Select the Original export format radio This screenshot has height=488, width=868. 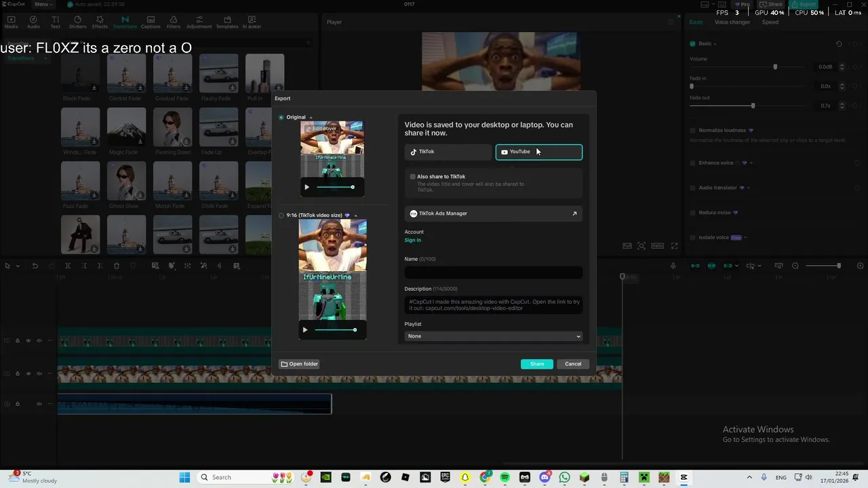pyautogui.click(x=281, y=117)
